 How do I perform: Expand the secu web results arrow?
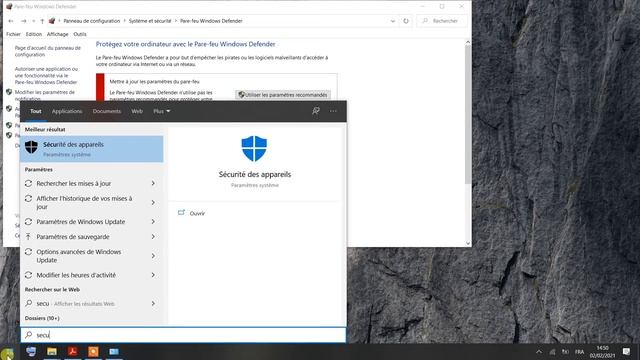point(153,303)
